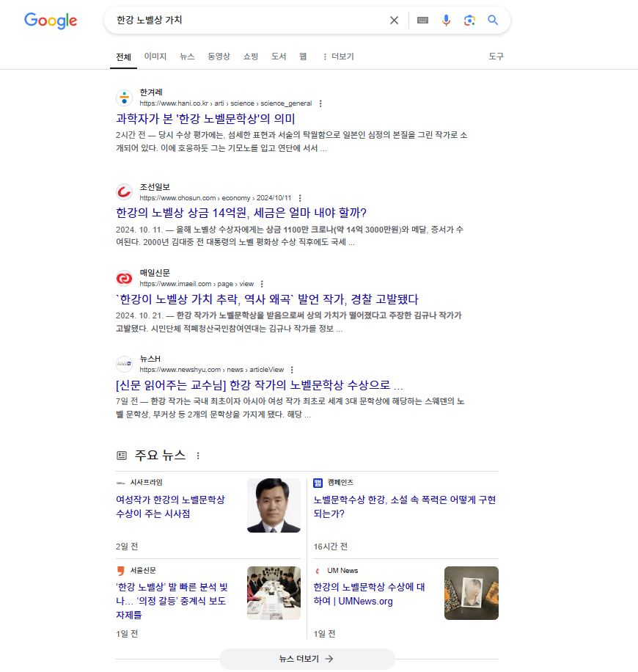The image size is (638, 672).
Task: Click the 한겨레 site favicon
Action: click(124, 98)
